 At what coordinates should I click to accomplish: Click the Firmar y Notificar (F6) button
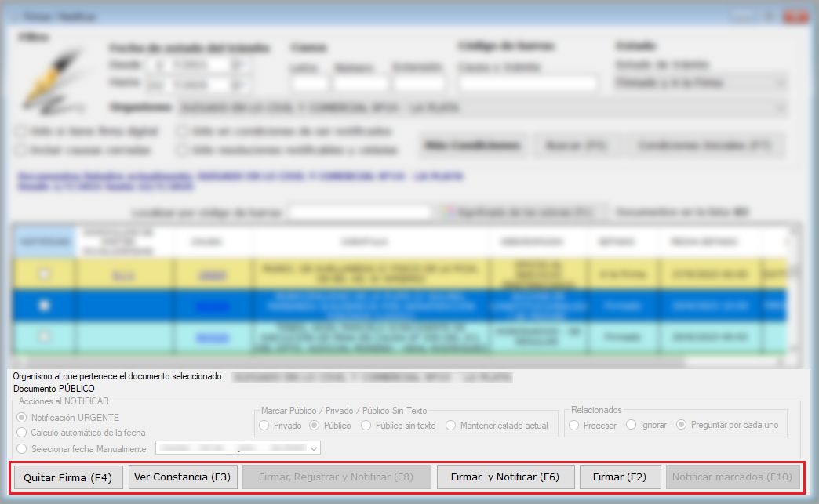(x=504, y=477)
